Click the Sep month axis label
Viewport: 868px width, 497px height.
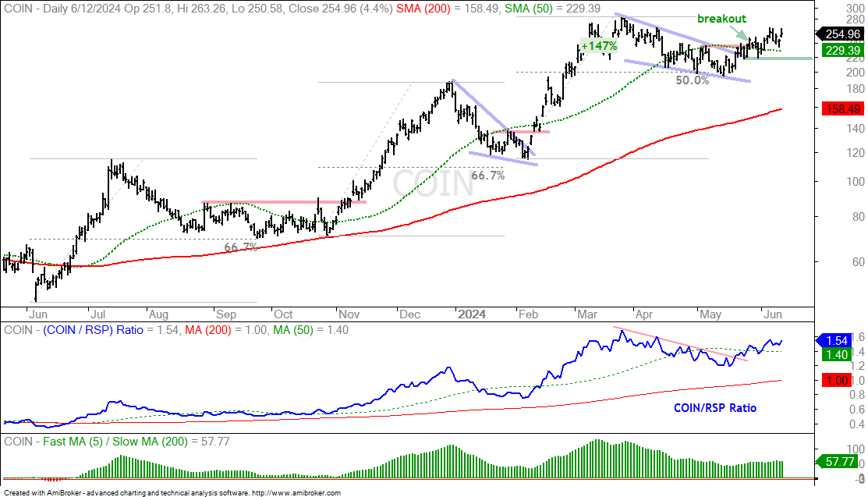pyautogui.click(x=226, y=314)
